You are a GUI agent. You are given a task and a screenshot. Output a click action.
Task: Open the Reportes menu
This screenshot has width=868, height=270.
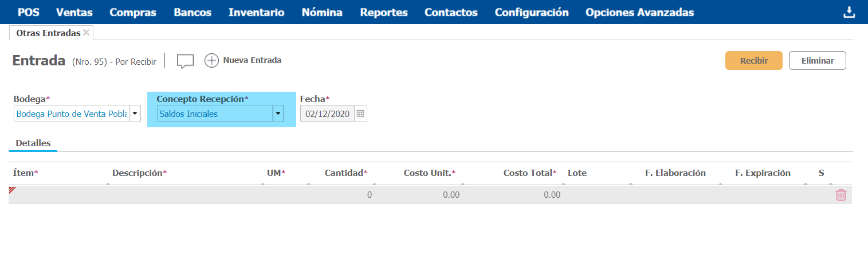point(384,13)
